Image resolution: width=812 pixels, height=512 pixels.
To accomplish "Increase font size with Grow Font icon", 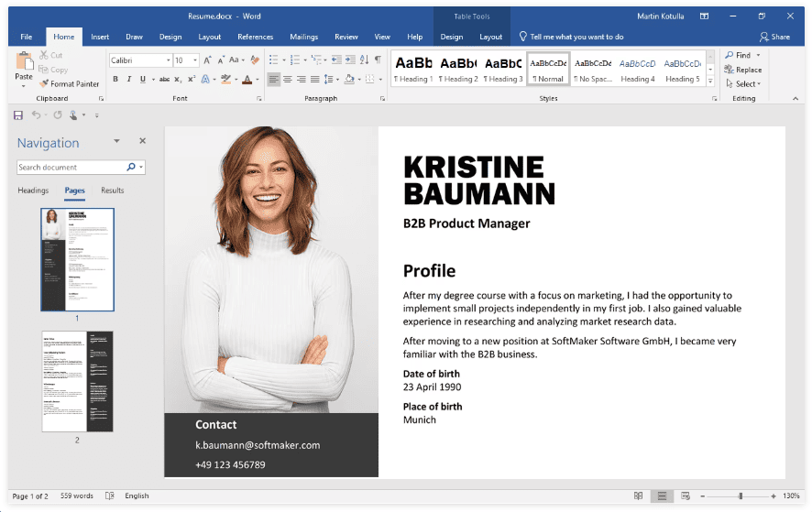I will pos(207,60).
